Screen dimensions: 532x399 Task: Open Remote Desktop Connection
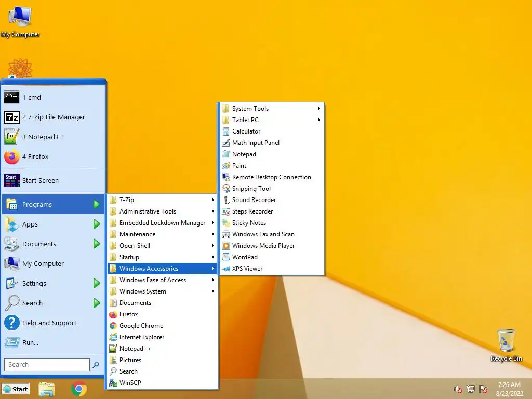point(271,177)
